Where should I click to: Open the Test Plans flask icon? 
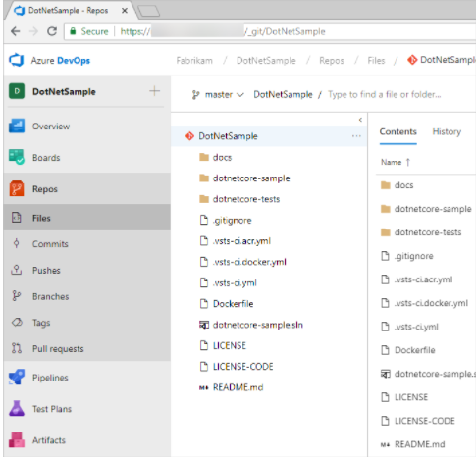click(17, 408)
